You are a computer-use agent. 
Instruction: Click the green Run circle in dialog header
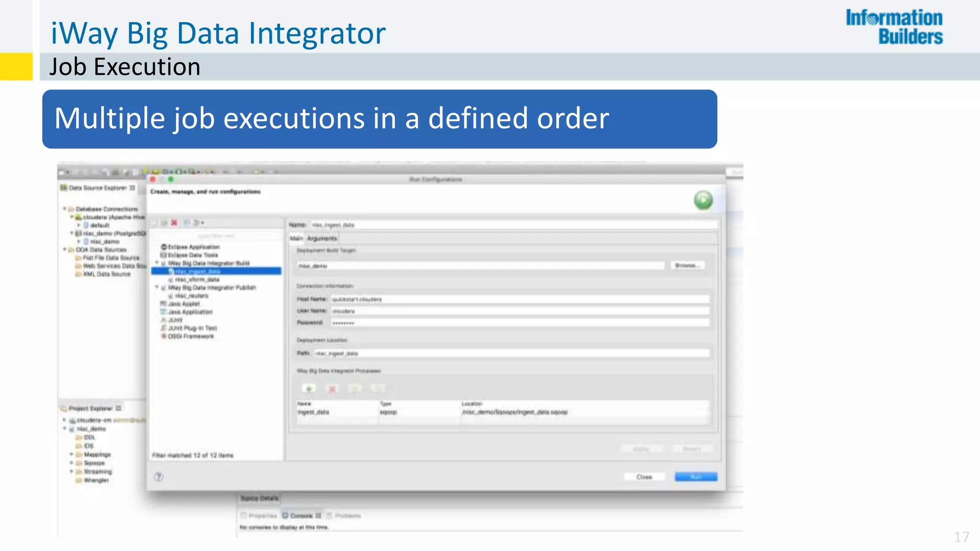click(x=703, y=200)
